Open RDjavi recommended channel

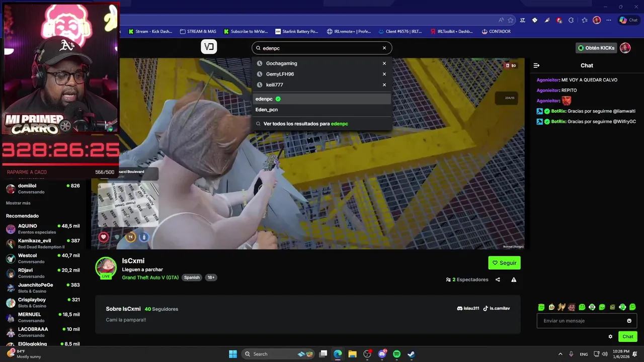pos(43,273)
